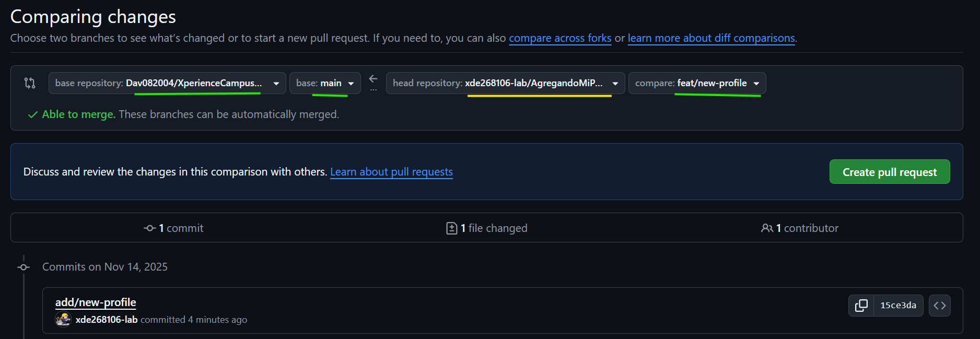Show the '1 contributor' tab
Screen dimensions: 980x339
(x=800, y=228)
